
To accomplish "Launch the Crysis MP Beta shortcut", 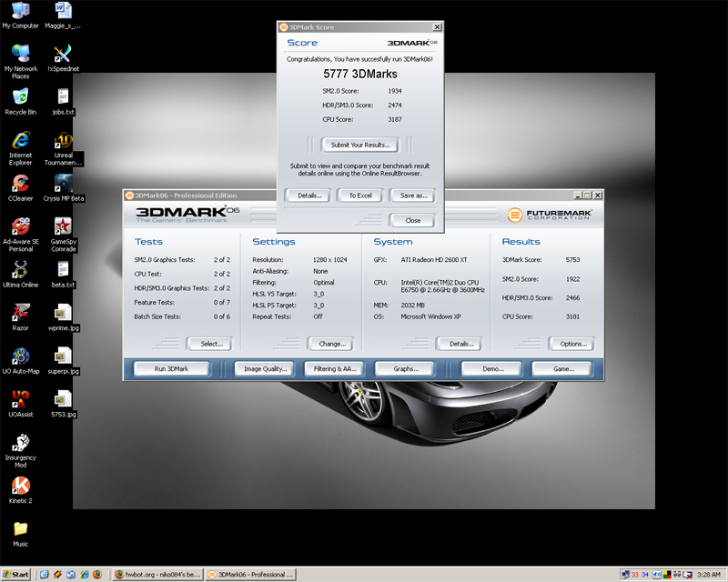I will click(63, 188).
